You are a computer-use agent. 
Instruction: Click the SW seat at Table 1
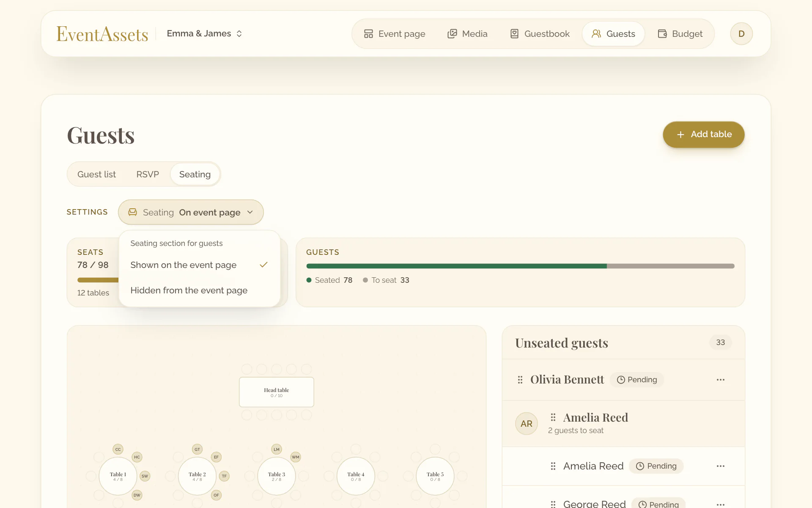click(x=145, y=476)
